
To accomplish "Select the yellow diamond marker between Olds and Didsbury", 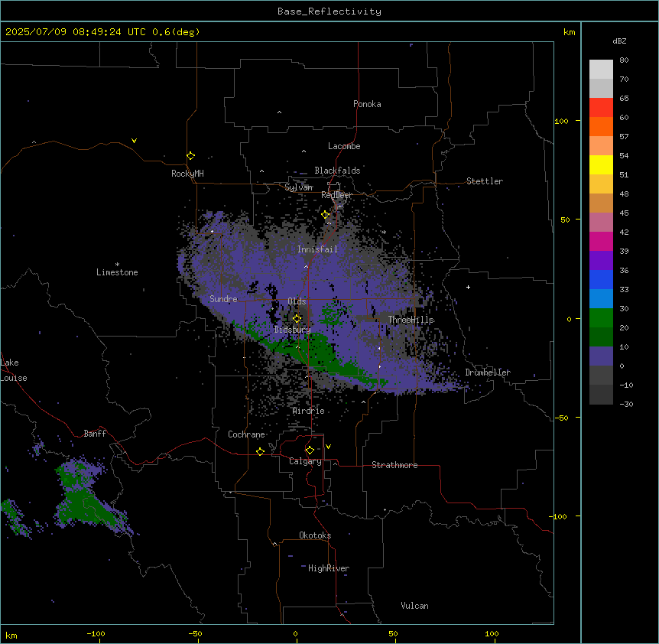I will 297,319.
